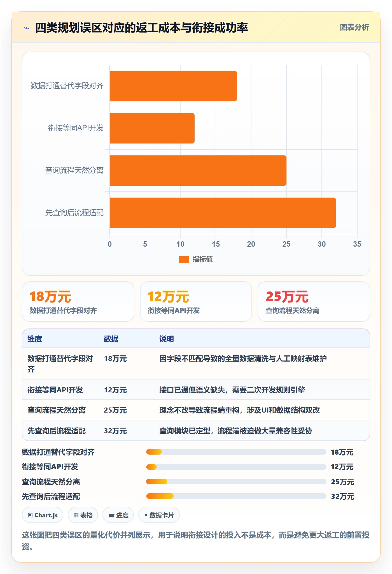Click the 数据打通替代字段对齐 chart bar
This screenshot has width=392, height=574.
[173, 86]
